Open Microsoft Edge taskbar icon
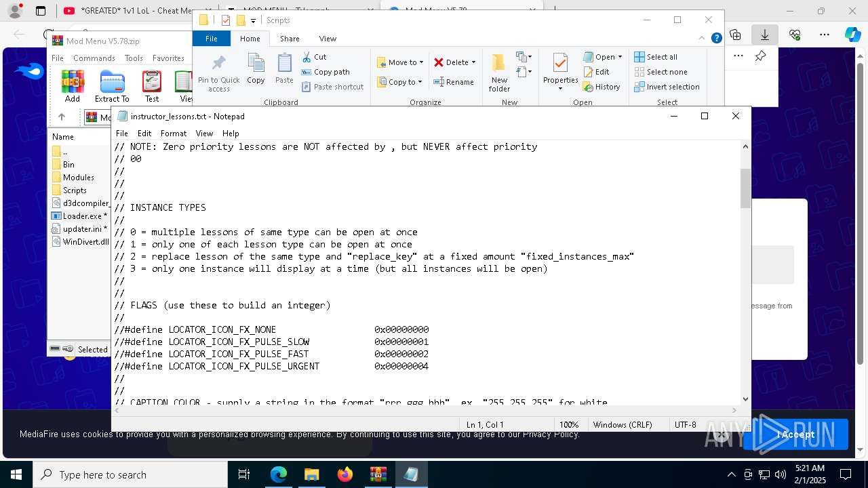 point(279,474)
